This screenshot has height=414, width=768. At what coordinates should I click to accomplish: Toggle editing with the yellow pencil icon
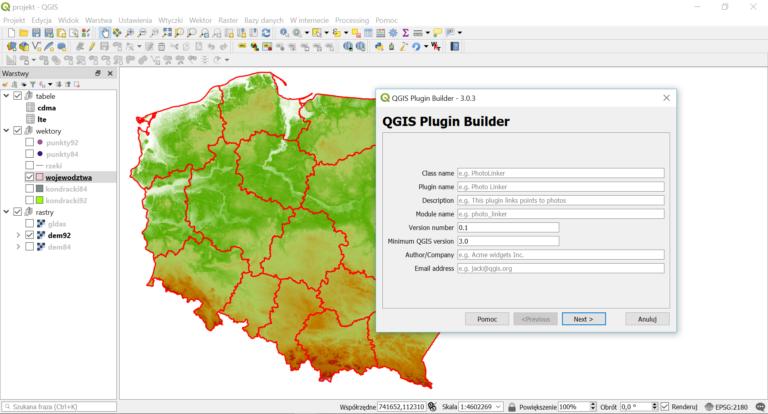92,47
